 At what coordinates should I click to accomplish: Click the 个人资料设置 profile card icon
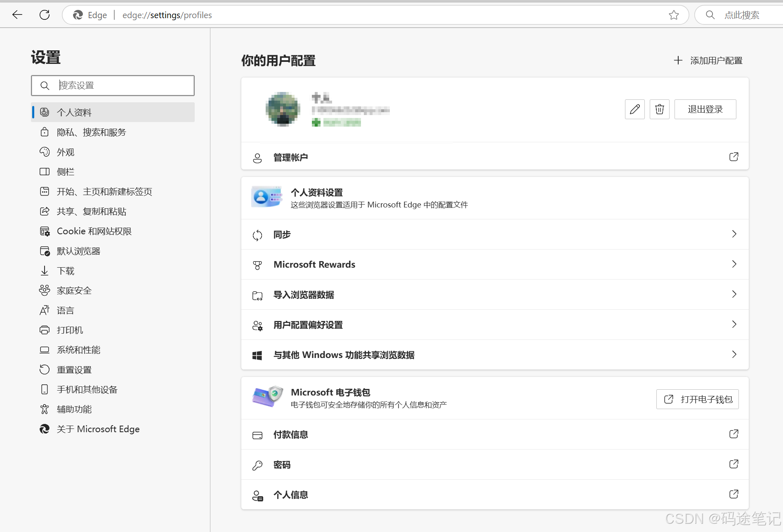[x=267, y=197]
